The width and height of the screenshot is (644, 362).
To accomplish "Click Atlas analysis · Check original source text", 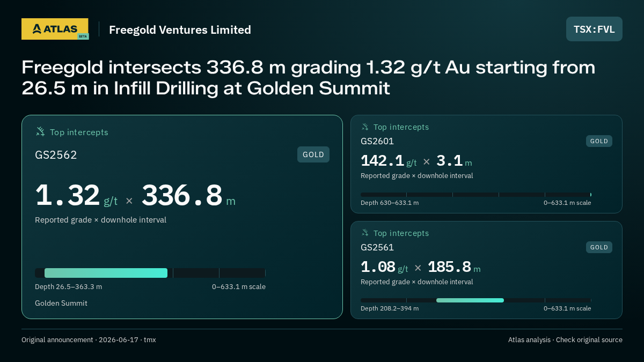I will tap(565, 340).
